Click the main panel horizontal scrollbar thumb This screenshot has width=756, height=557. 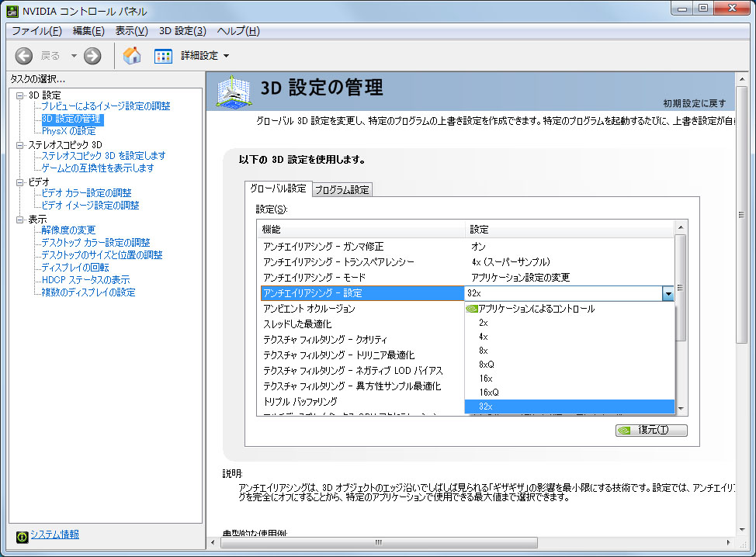click(379, 542)
